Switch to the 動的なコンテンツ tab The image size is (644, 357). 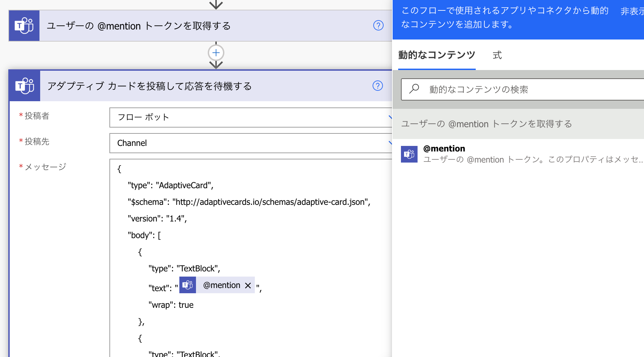tap(437, 55)
